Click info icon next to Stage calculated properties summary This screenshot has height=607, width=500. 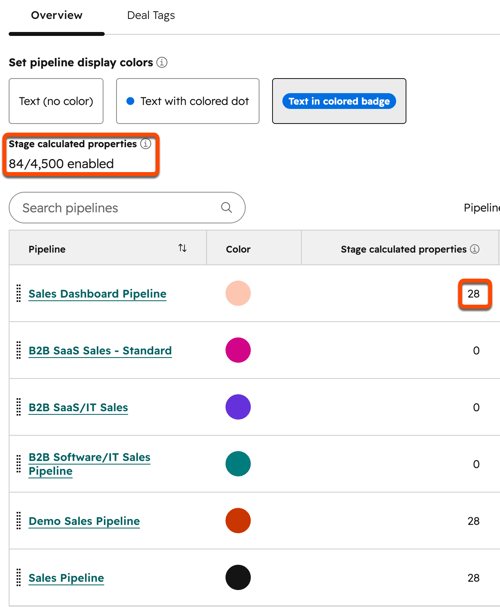pos(146,144)
